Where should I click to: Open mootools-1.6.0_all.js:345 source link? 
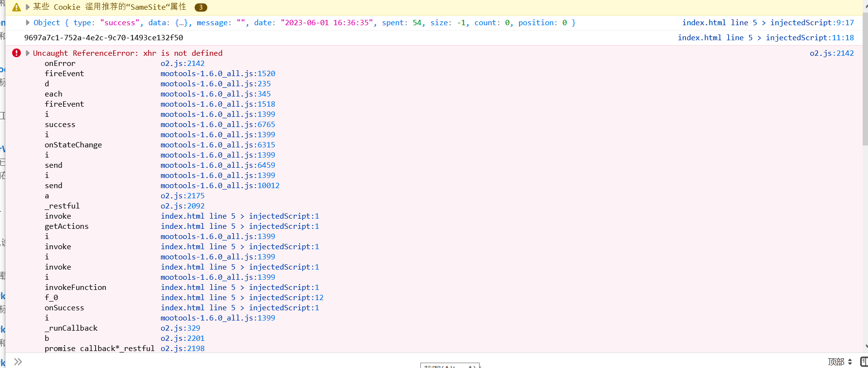click(216, 94)
